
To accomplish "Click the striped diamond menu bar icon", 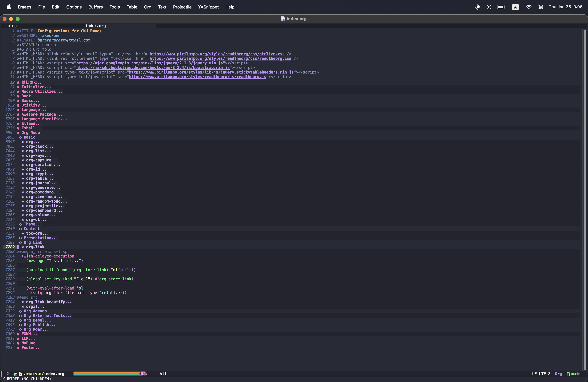I will [477, 7].
